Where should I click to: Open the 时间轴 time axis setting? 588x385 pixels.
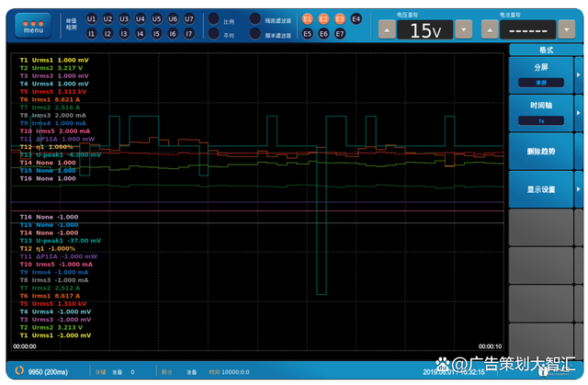[x=541, y=113]
